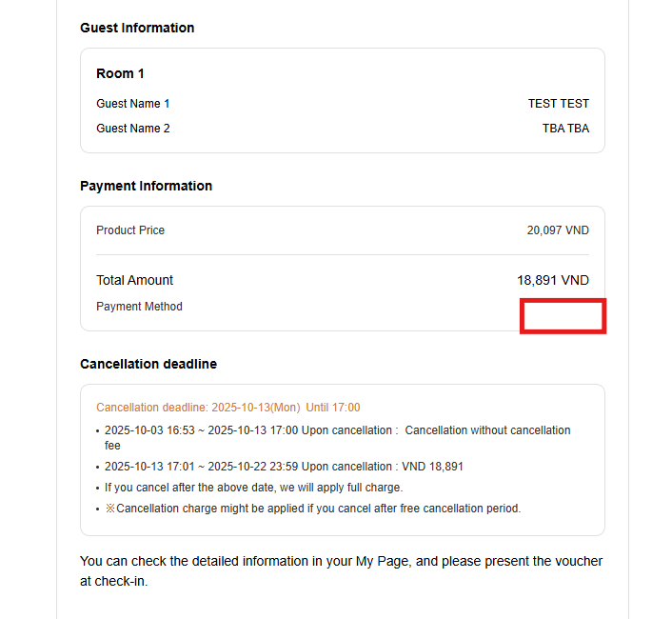Select the Room 1 title
This screenshot has width=672, height=619.
tap(120, 73)
